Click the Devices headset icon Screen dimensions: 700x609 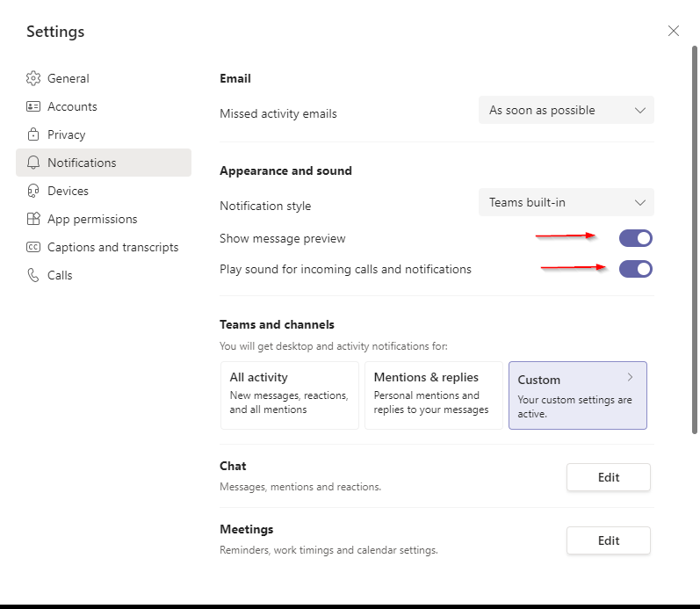(33, 191)
